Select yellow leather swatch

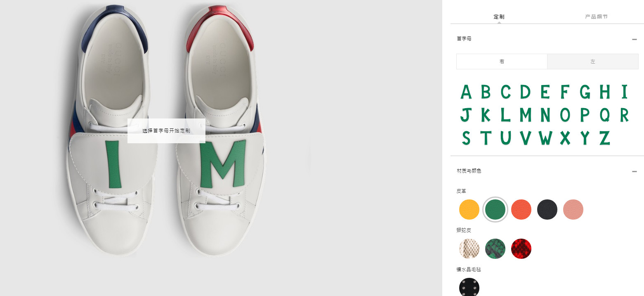click(469, 210)
